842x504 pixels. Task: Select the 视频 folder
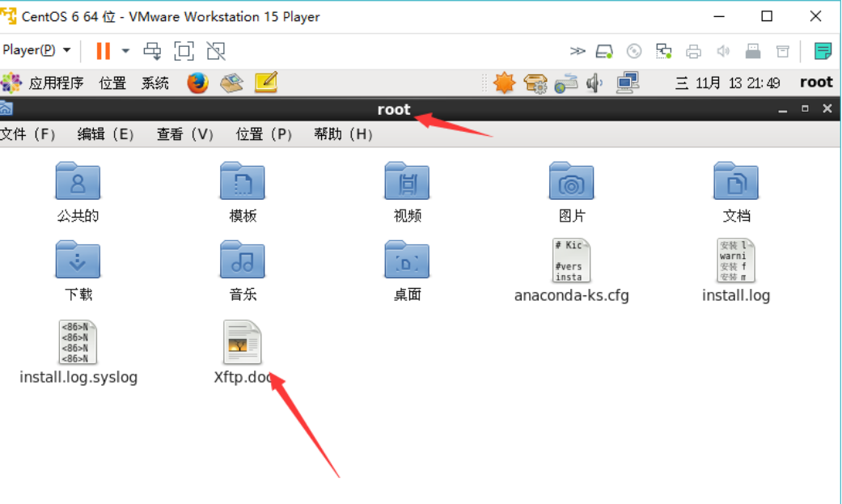407,192
